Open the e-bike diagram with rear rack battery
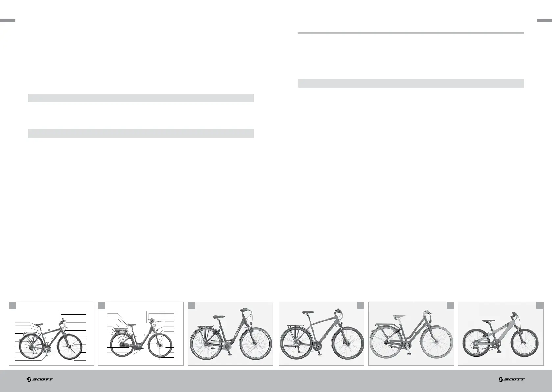 click(141, 334)
